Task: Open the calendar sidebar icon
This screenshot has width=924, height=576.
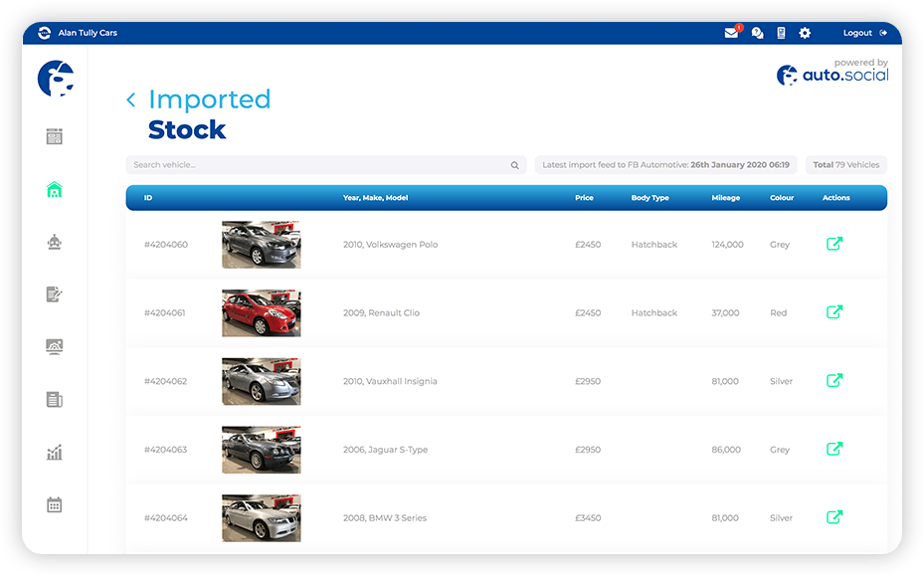Action: click(55, 504)
